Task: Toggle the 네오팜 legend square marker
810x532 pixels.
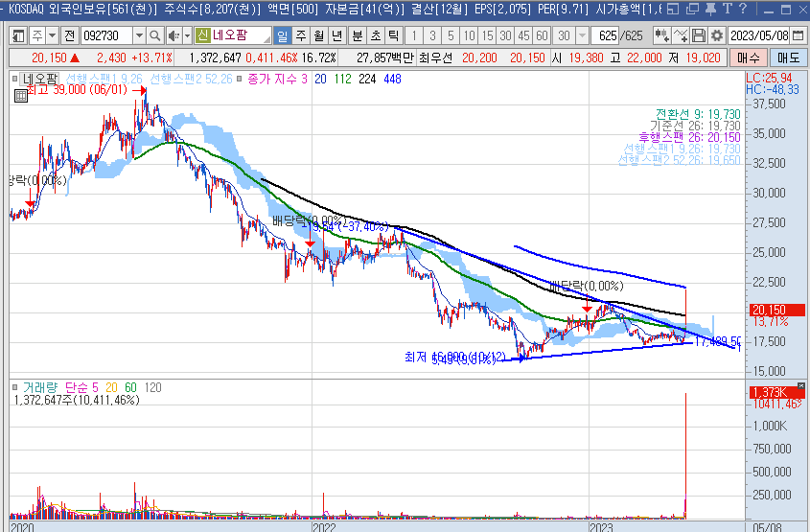Action: click(15, 79)
